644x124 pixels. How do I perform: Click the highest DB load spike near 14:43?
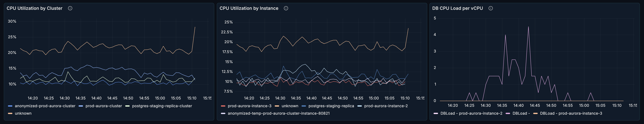click(x=528, y=27)
